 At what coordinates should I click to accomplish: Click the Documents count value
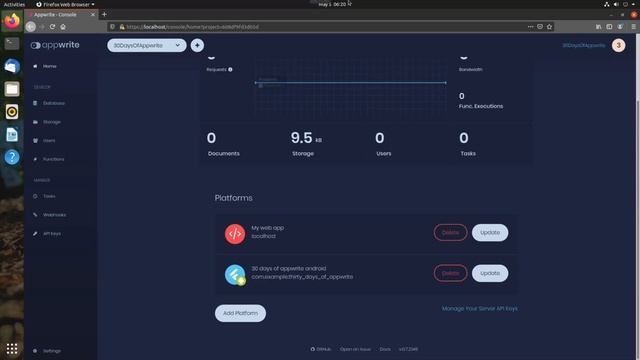(x=211, y=138)
